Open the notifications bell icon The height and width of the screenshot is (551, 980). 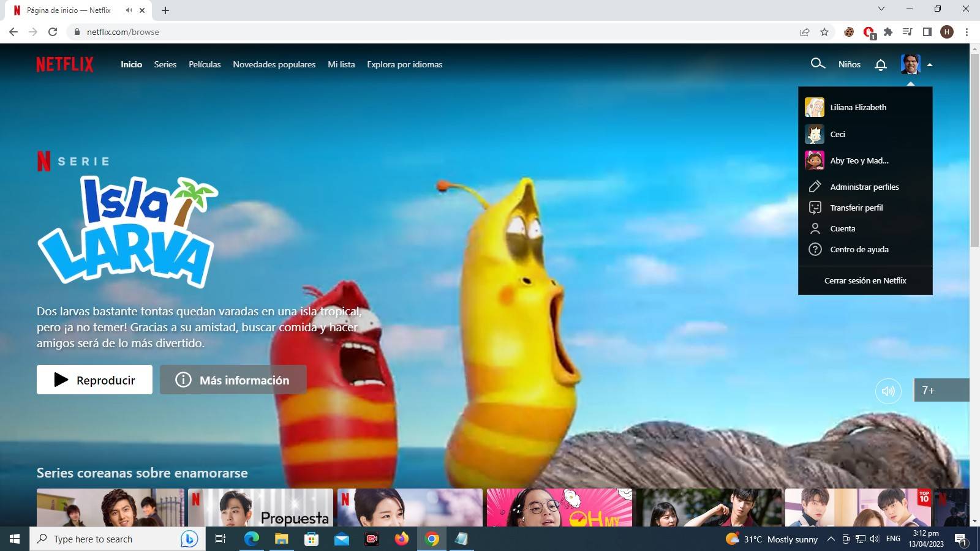coord(881,64)
